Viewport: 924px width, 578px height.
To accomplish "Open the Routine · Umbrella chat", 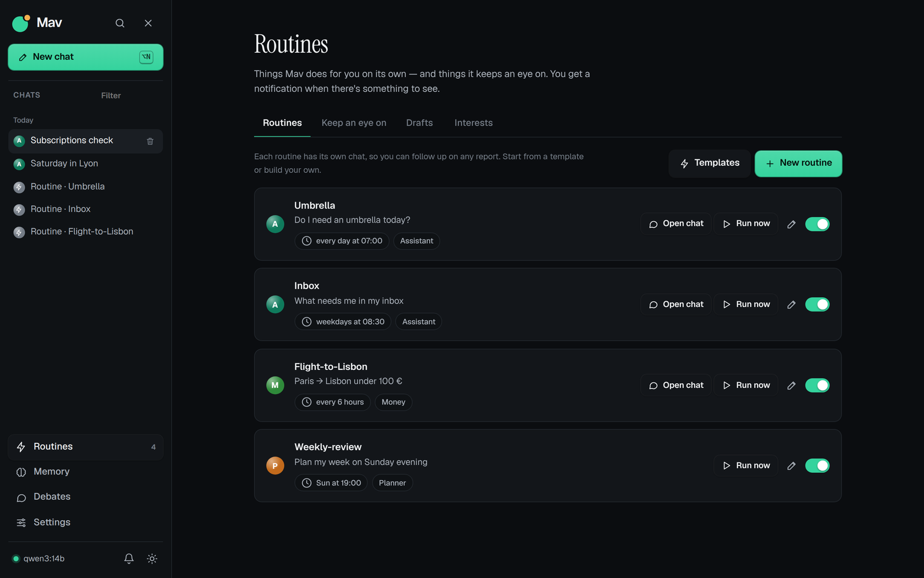I will point(85,187).
